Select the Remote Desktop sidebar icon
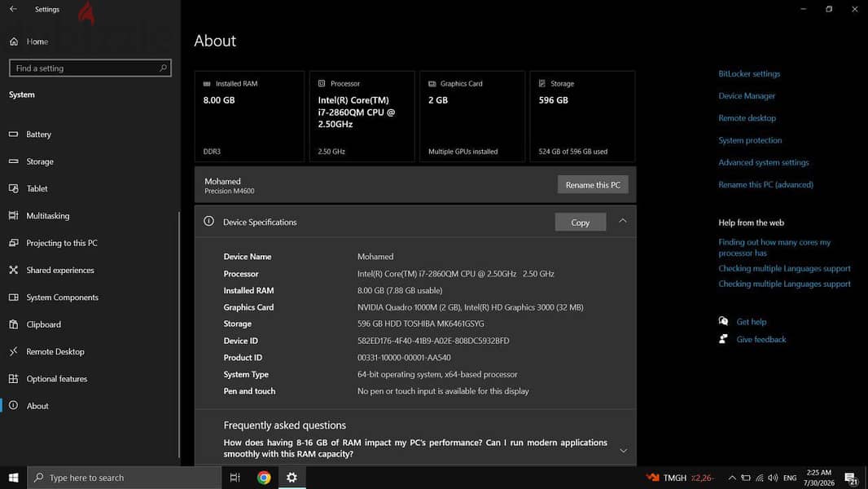 pos(13,351)
